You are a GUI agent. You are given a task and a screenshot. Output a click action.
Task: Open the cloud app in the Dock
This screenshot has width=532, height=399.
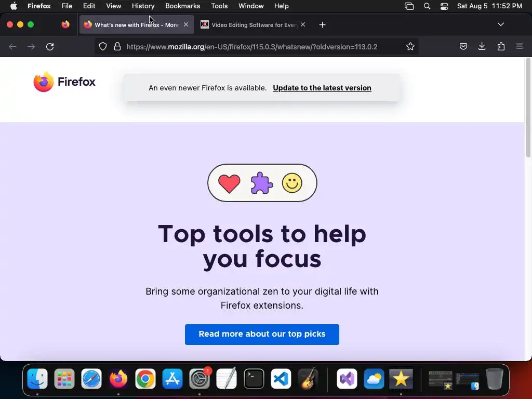(374, 379)
